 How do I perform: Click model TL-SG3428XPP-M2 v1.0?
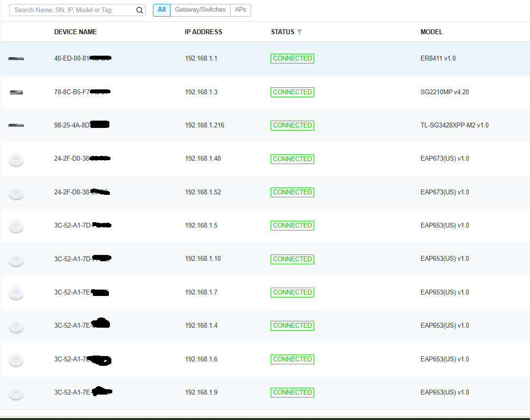click(455, 125)
